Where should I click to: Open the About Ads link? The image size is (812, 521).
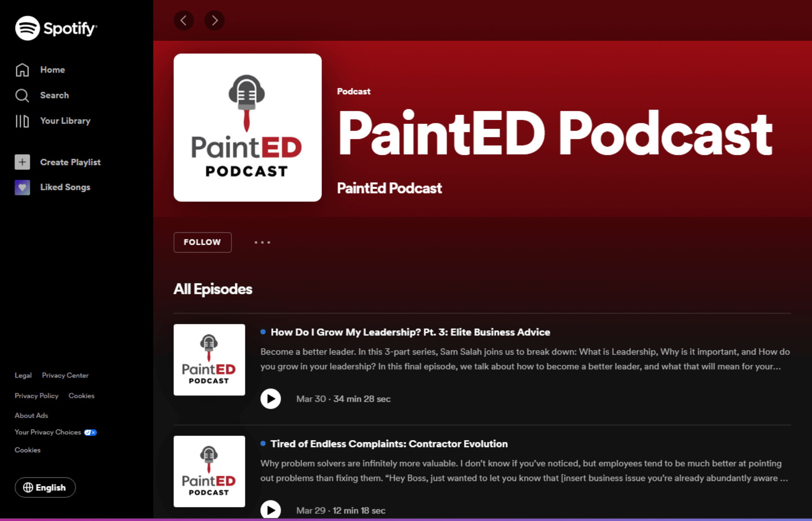[x=31, y=415]
